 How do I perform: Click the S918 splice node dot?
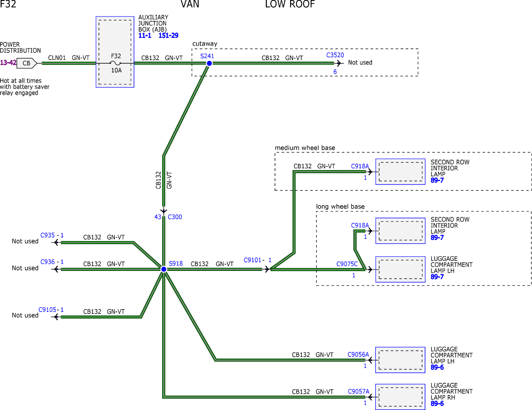pyautogui.click(x=164, y=269)
